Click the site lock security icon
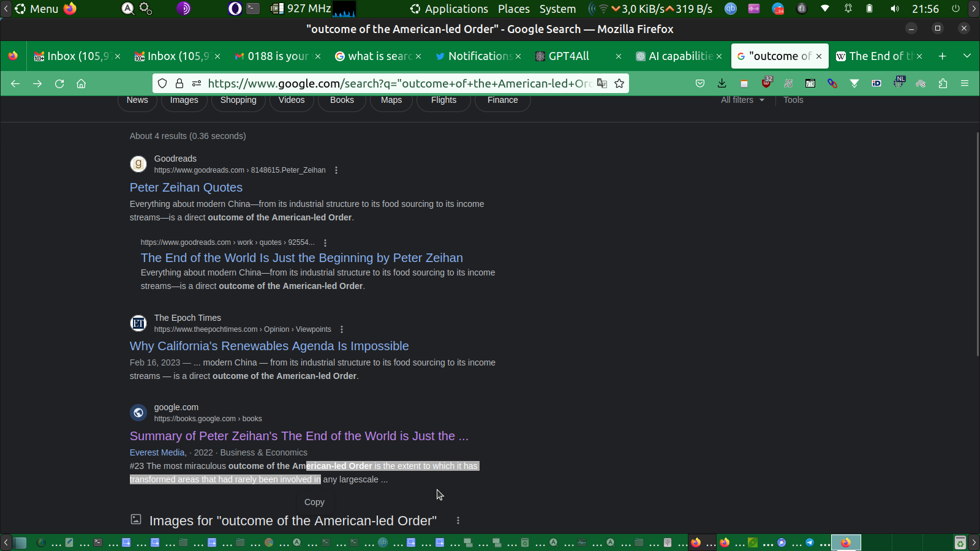Viewport: 980px width, 551px height. [x=179, y=83]
